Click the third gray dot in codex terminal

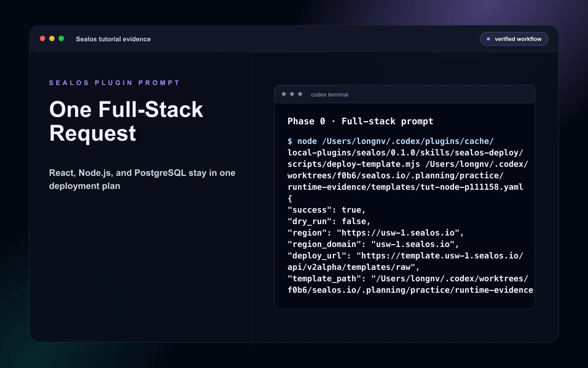point(300,94)
